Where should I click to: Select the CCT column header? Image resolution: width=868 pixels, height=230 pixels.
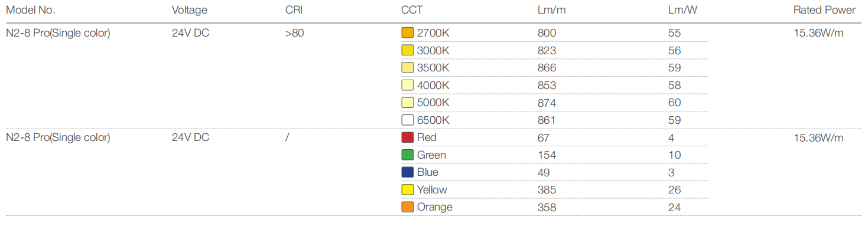[412, 10]
